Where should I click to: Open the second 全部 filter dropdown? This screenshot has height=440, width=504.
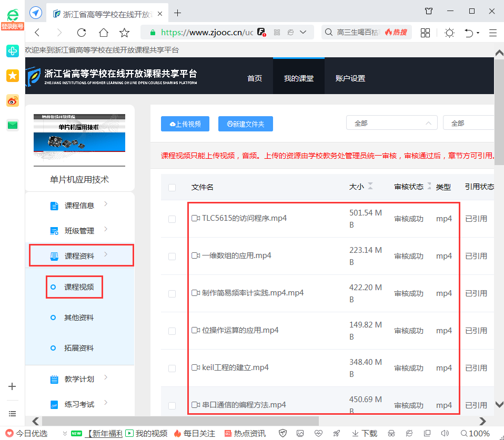tap(469, 122)
